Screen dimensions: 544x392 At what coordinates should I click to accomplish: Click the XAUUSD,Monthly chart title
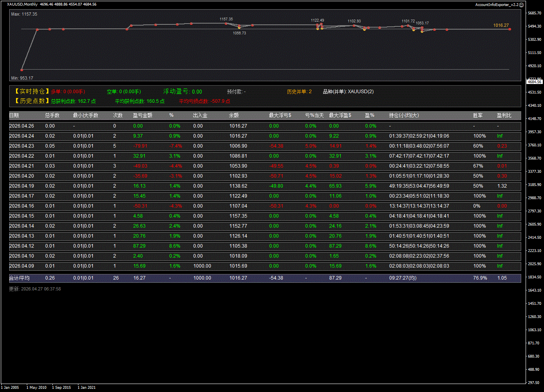[22, 4]
